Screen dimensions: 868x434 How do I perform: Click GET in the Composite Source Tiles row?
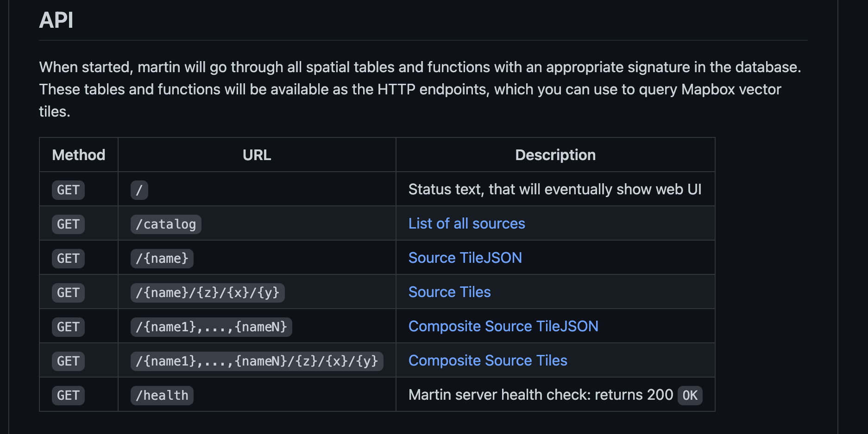pos(68,361)
